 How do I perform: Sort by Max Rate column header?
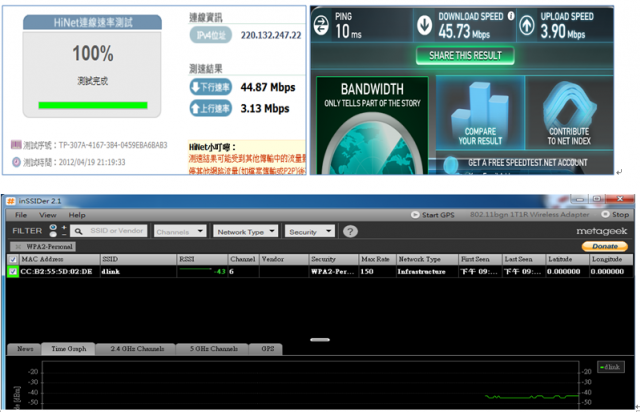click(x=377, y=259)
